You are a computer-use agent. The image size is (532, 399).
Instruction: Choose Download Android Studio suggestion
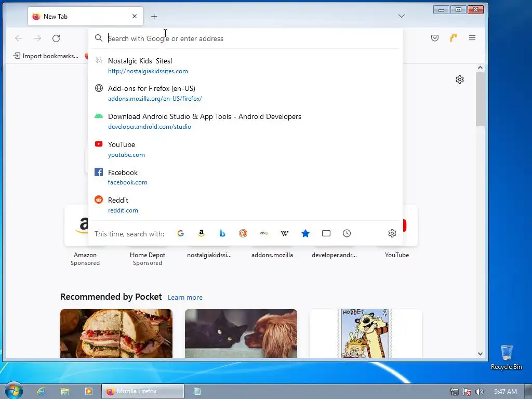(x=245, y=121)
